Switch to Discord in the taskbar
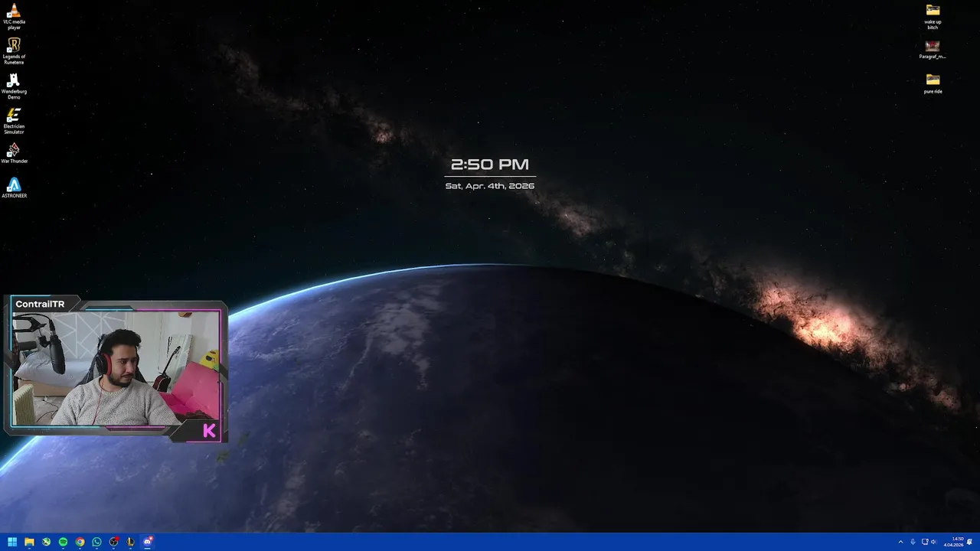The image size is (980, 551). pyautogui.click(x=148, y=542)
